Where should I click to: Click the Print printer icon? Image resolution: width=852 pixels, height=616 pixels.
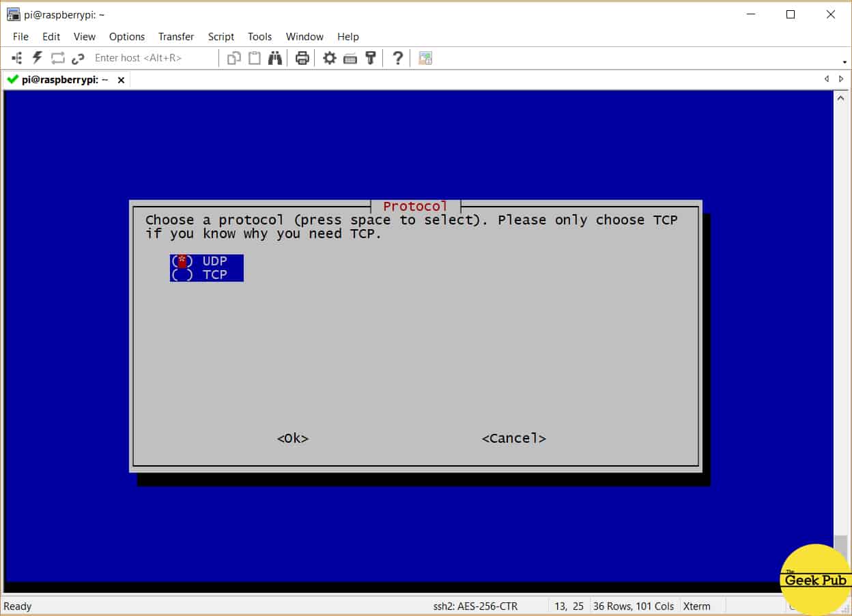click(x=302, y=58)
